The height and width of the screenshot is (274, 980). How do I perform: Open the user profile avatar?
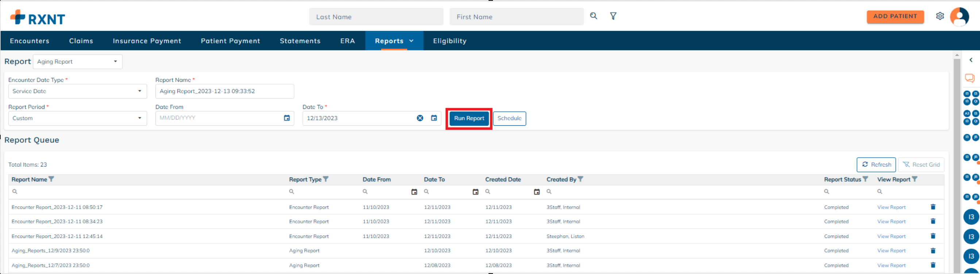(959, 17)
